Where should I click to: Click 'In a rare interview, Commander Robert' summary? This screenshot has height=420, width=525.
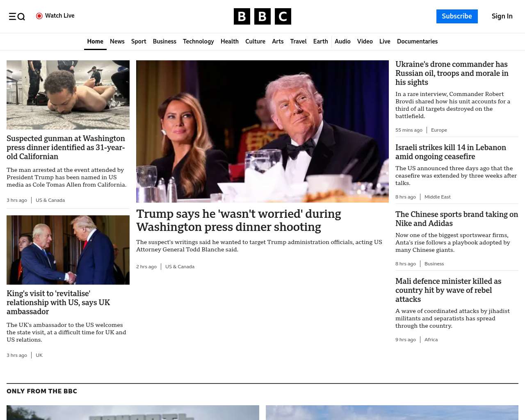coord(453,105)
